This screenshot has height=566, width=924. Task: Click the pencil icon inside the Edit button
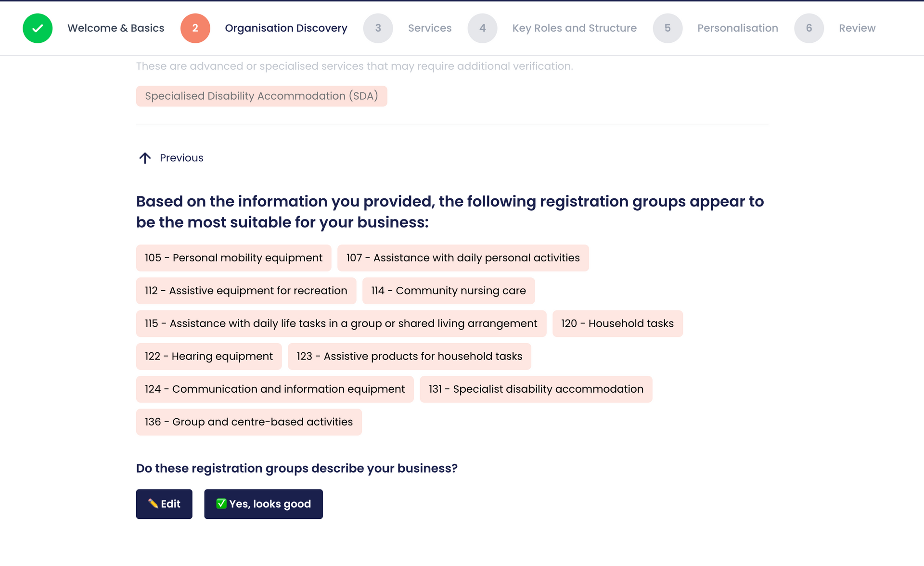[153, 504]
